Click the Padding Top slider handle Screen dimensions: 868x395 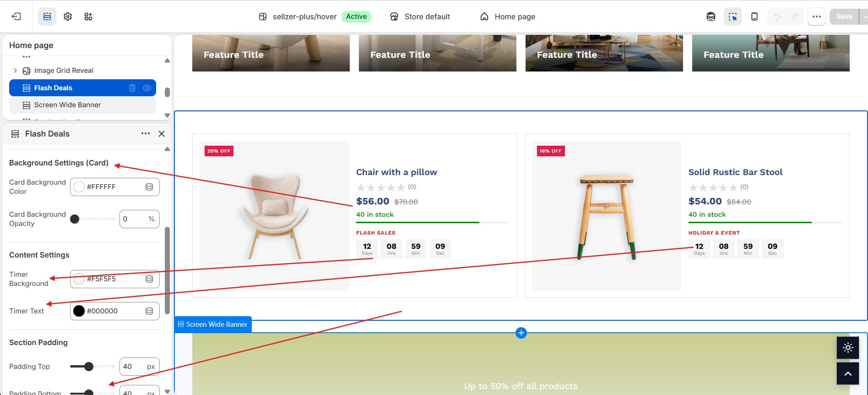tap(89, 367)
